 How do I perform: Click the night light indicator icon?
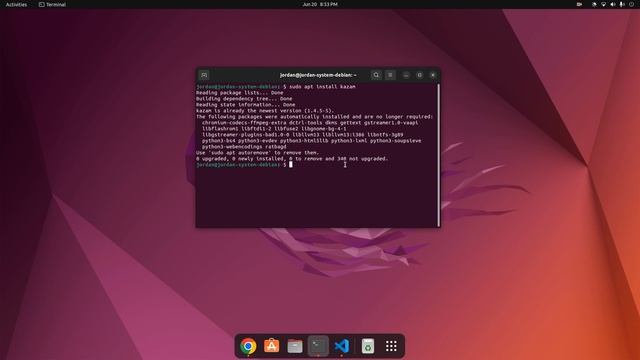[x=594, y=4]
